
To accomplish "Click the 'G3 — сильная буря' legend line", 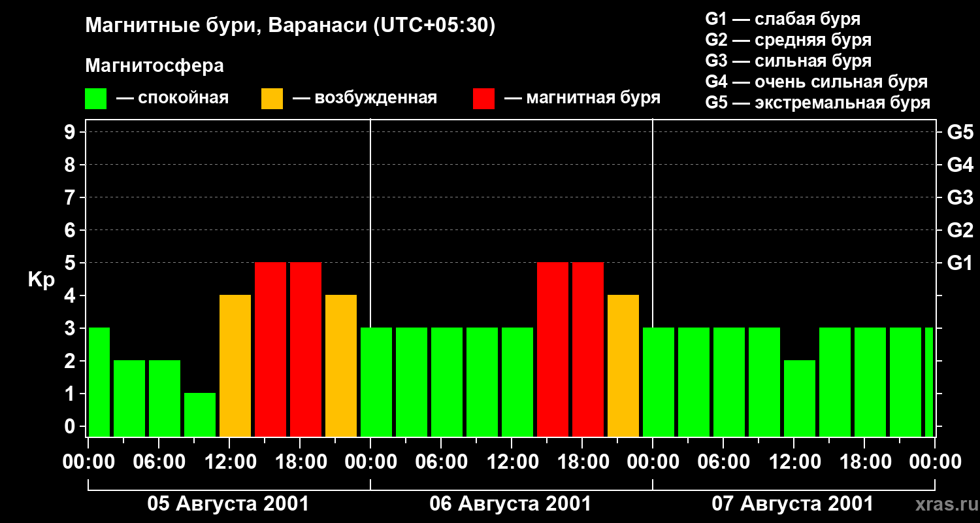I will point(788,60).
